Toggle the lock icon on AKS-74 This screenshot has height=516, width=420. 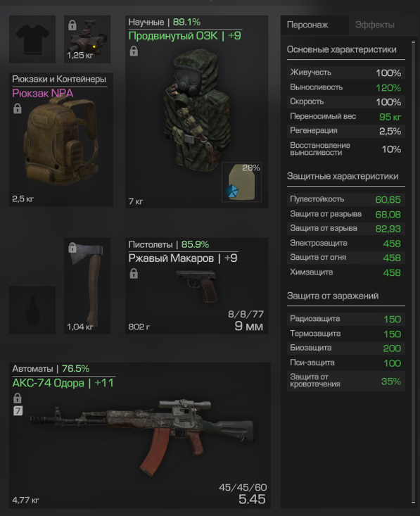(x=18, y=398)
